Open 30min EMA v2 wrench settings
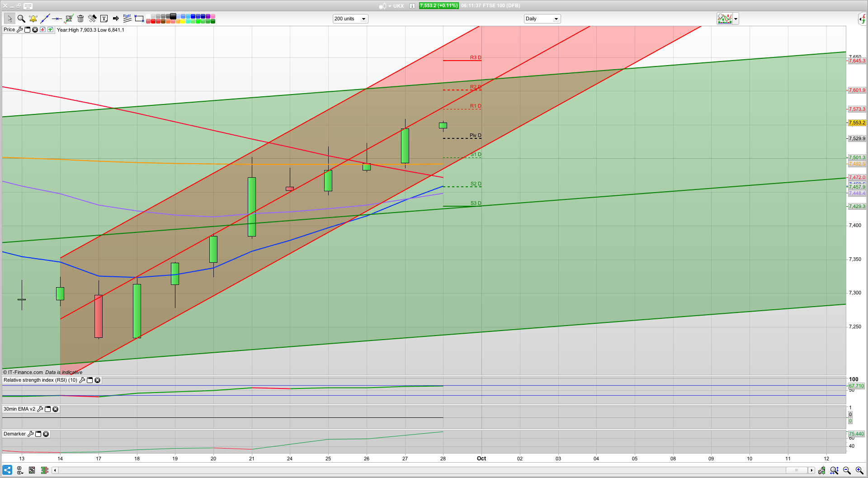The height and width of the screenshot is (478, 868). pyautogui.click(x=40, y=409)
